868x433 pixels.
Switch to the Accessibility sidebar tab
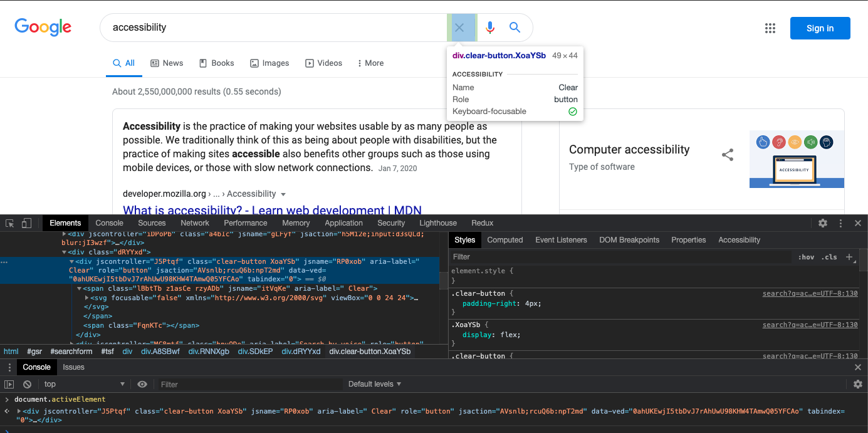[740, 240]
